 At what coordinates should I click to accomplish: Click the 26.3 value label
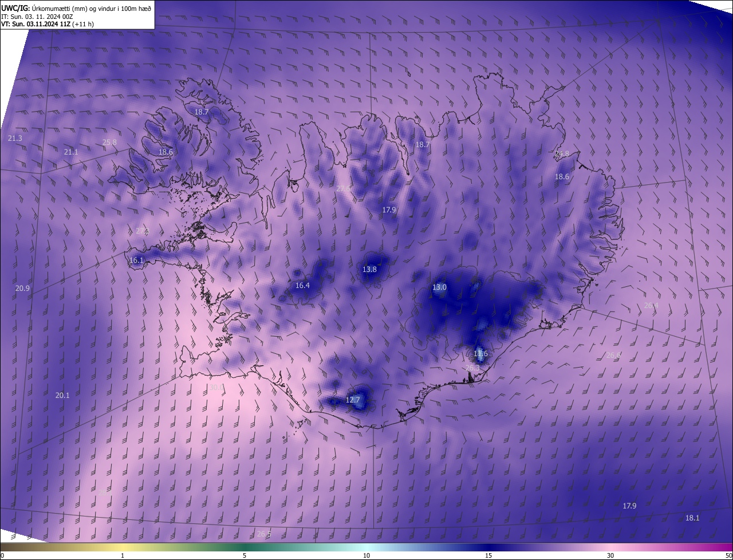[x=472, y=368]
